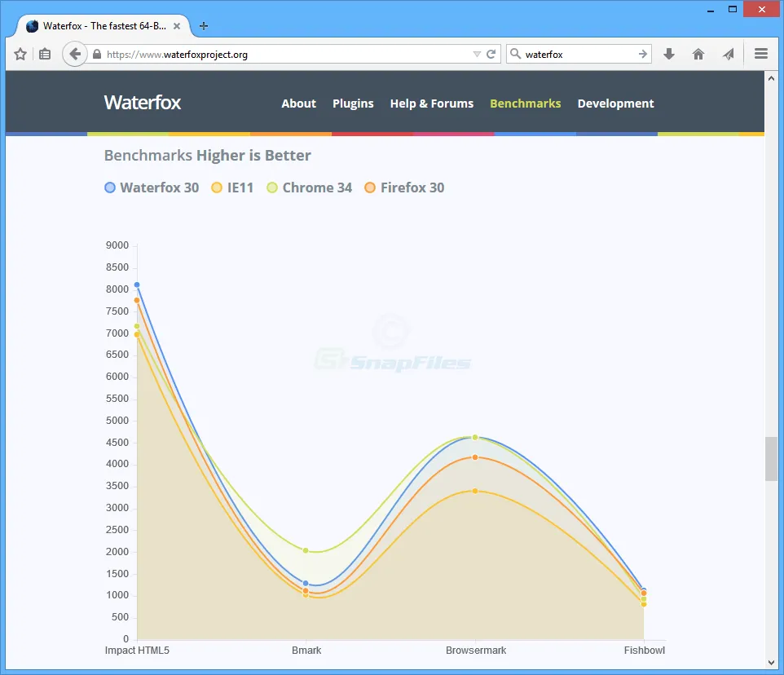Click the Waterfox site logo

143,103
